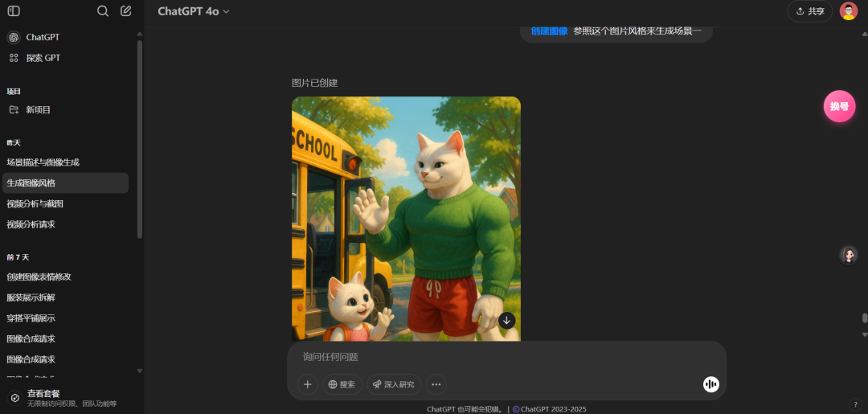Click the conversation scrollbar up arrow
The image size is (868, 414).
click(865, 34)
